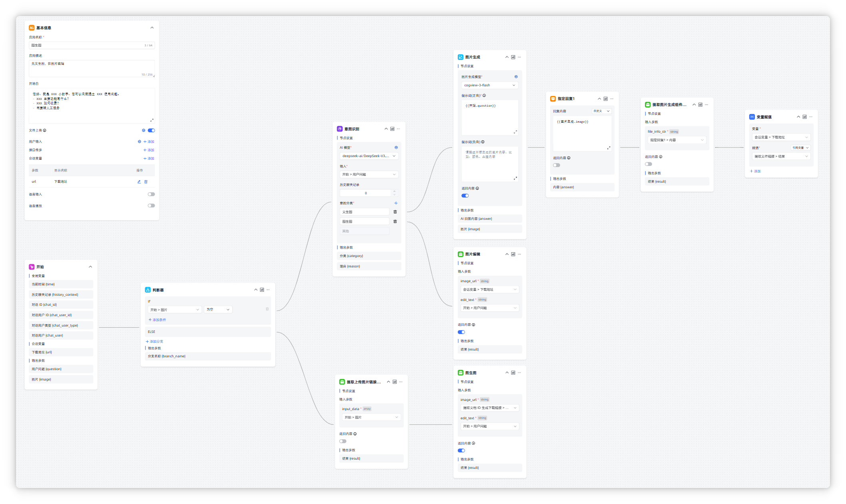Delete the url session variable row
846x504 pixels.
[x=146, y=181]
